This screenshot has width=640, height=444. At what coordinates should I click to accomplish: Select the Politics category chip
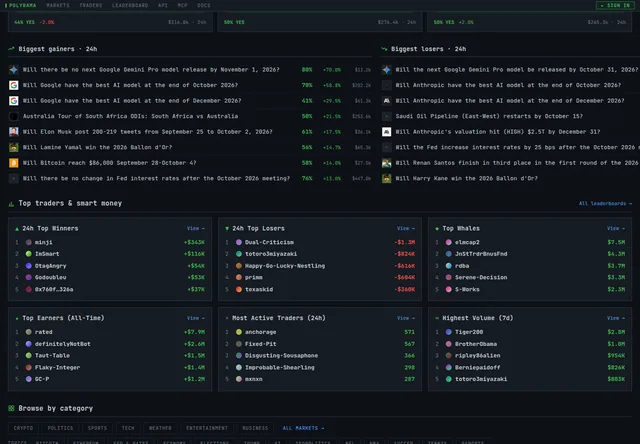click(x=60, y=428)
